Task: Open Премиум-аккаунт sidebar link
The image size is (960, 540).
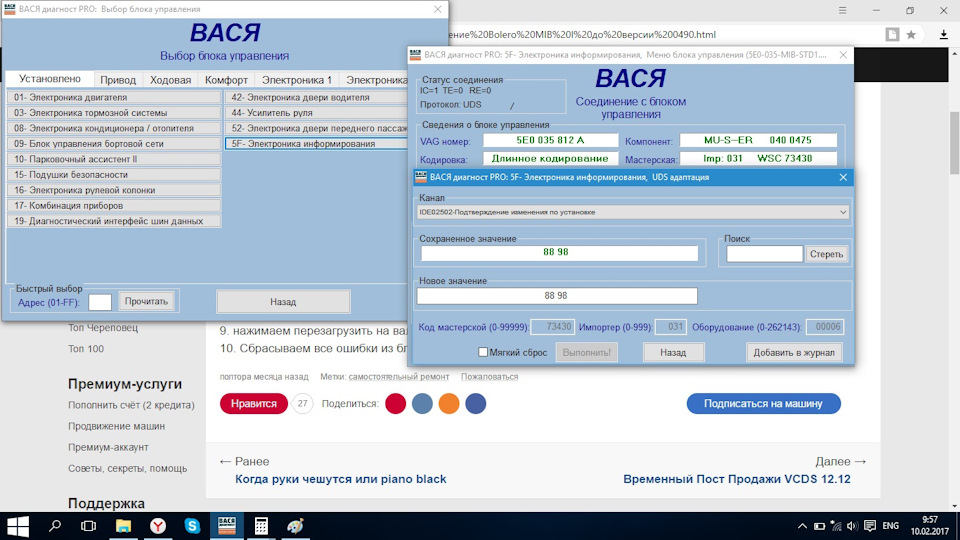Action: tap(108, 447)
